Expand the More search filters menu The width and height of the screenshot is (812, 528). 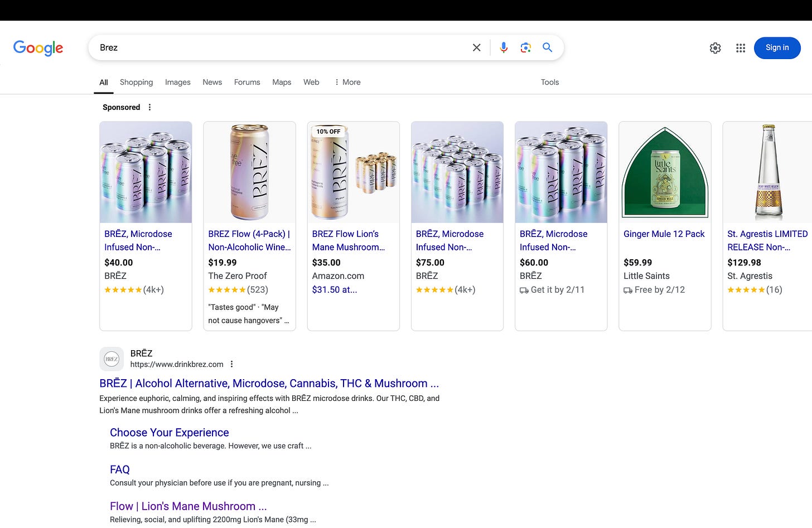(x=347, y=82)
